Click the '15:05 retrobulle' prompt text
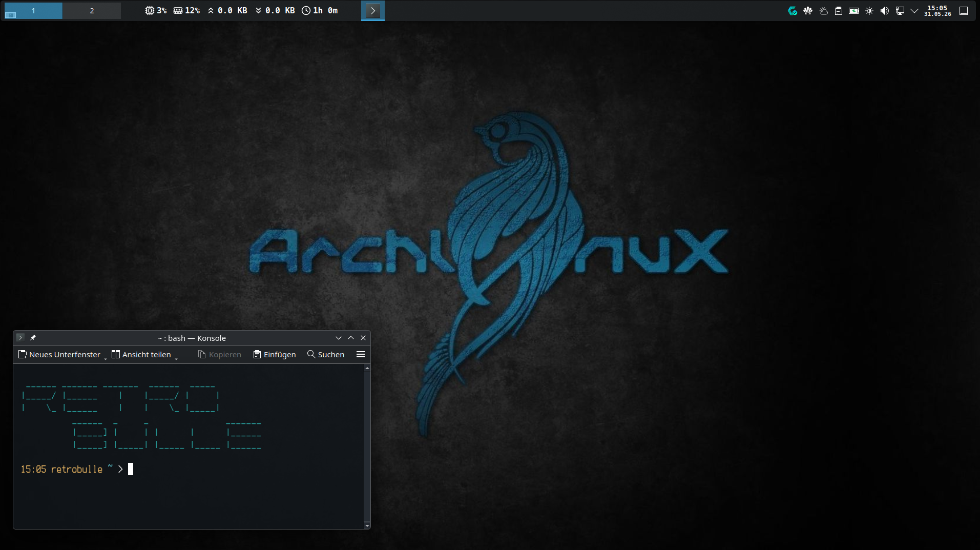Viewport: 980px width, 550px height. (61, 469)
